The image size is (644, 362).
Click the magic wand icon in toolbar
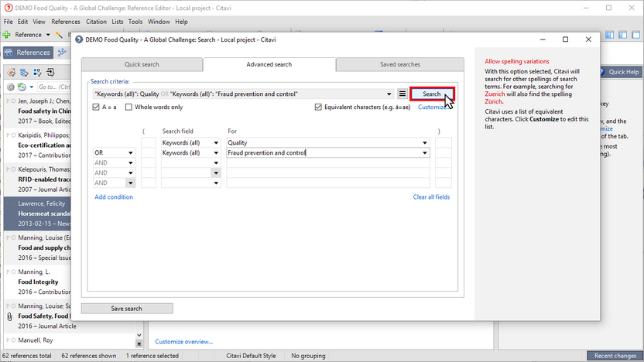click(59, 35)
